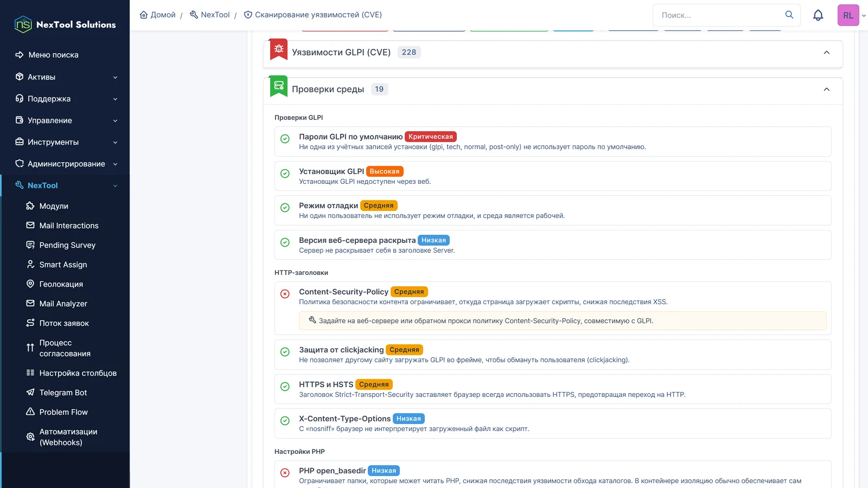Click the 228 count badge
Screen dimensions: 868x488
click(409, 52)
